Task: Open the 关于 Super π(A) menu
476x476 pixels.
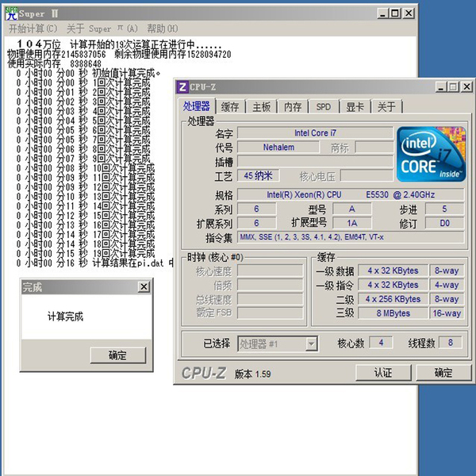Action: point(102,29)
